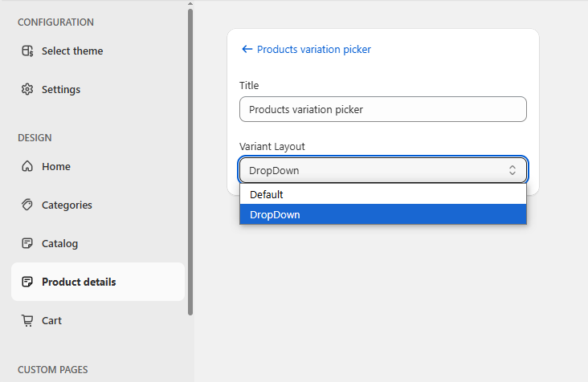Screen dimensions: 588x382
Task: Click the Title field label
Action: [x=249, y=85]
